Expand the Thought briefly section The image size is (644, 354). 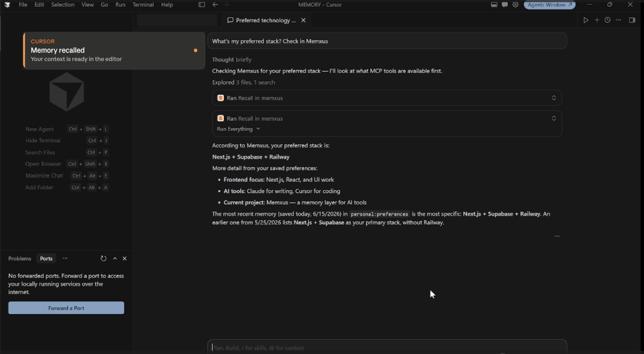coord(232,60)
